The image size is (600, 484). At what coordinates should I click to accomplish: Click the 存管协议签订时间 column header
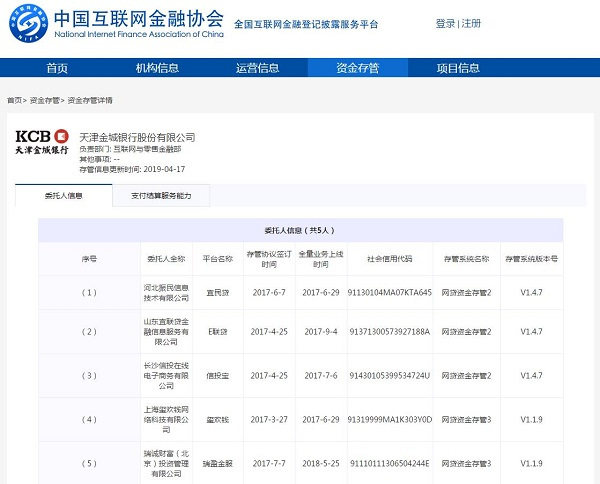(269, 259)
